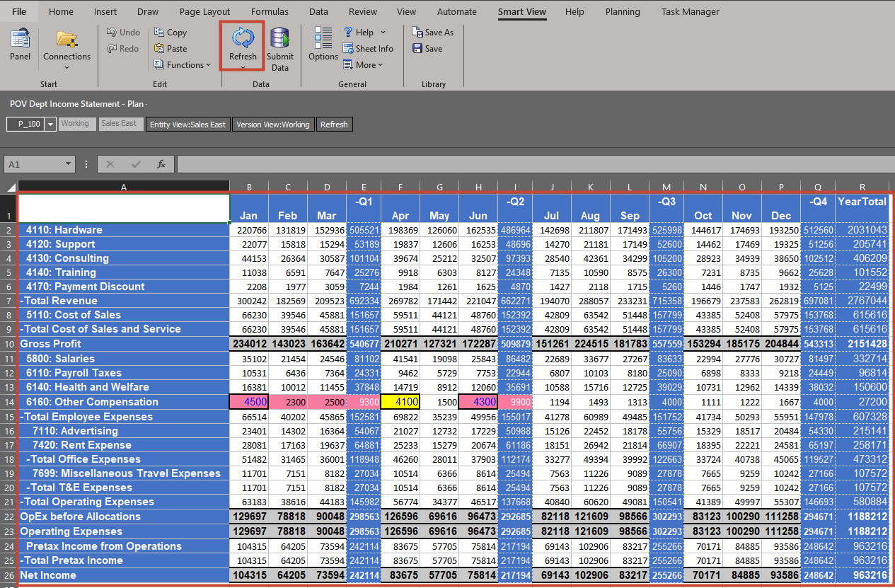
Task: Select the Jan column header cell
Action: pos(249,208)
